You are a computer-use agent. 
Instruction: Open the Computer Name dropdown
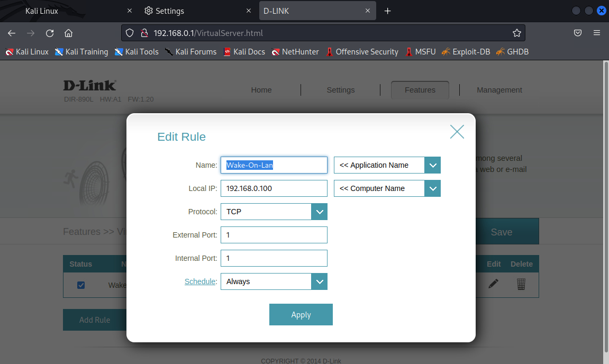tap(387, 188)
